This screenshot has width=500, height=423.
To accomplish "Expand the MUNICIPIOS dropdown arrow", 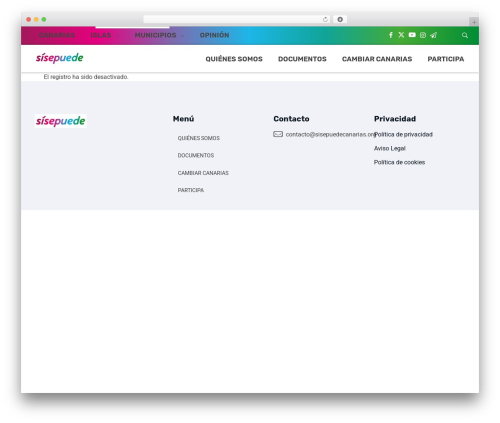I will click(x=182, y=36).
